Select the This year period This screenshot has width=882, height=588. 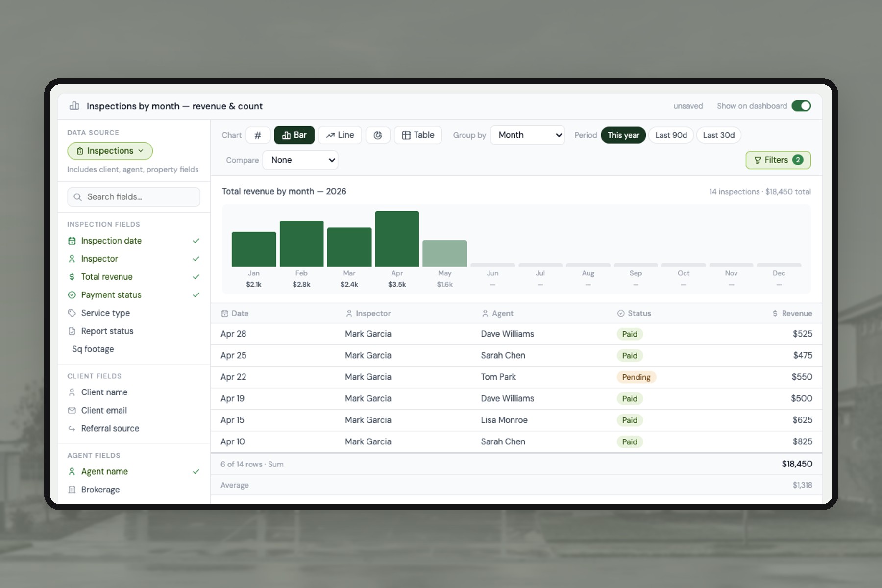tap(623, 135)
